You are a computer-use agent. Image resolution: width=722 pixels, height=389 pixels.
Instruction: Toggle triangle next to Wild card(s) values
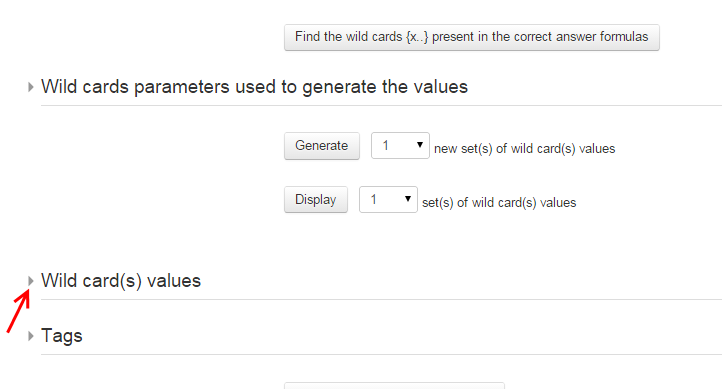click(30, 280)
